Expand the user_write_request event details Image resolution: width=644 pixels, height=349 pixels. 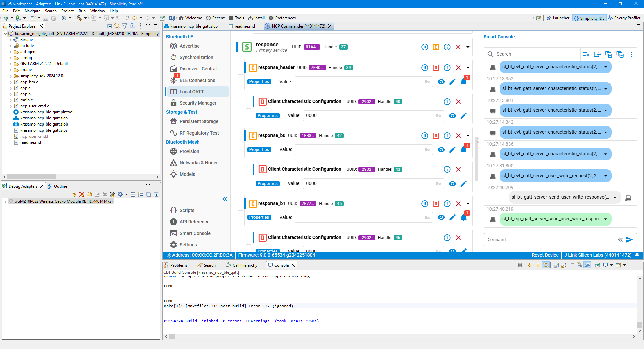(x=606, y=176)
